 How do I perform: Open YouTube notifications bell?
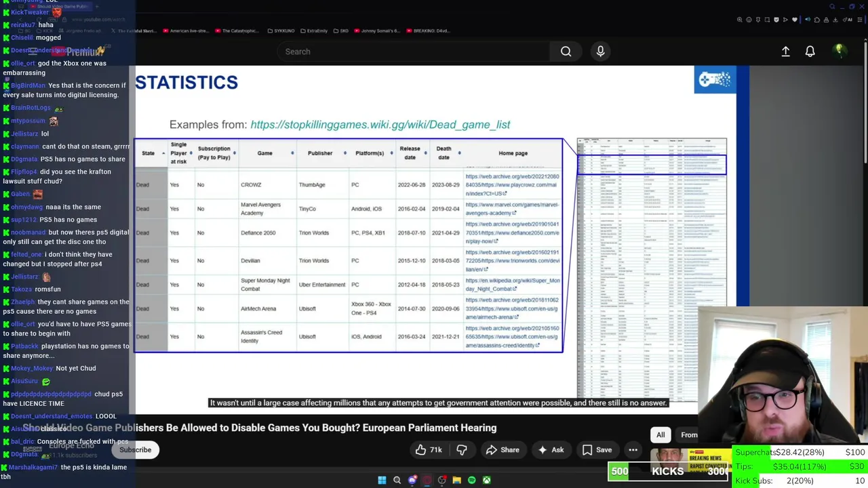(x=810, y=52)
